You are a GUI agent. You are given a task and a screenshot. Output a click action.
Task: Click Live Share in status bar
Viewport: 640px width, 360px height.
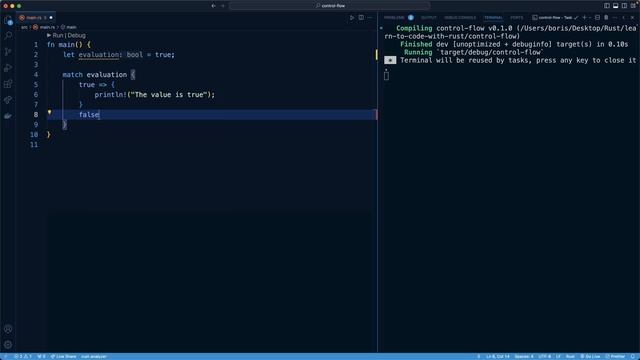click(x=63, y=356)
